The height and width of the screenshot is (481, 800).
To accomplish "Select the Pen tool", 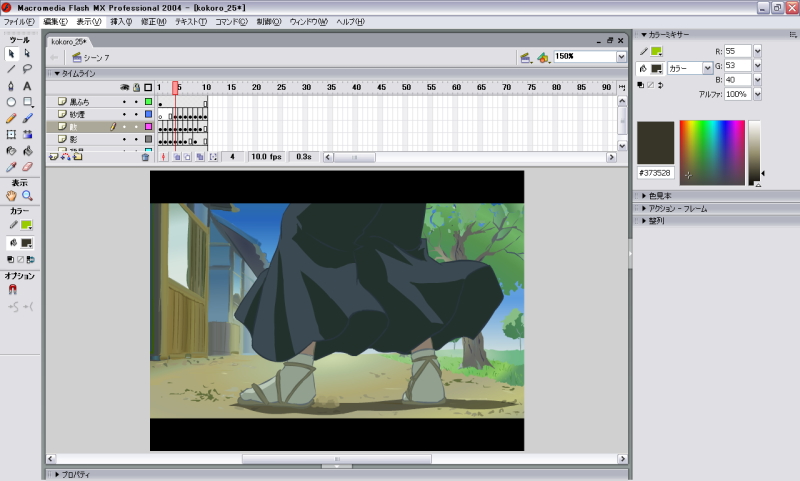I will click(11, 86).
